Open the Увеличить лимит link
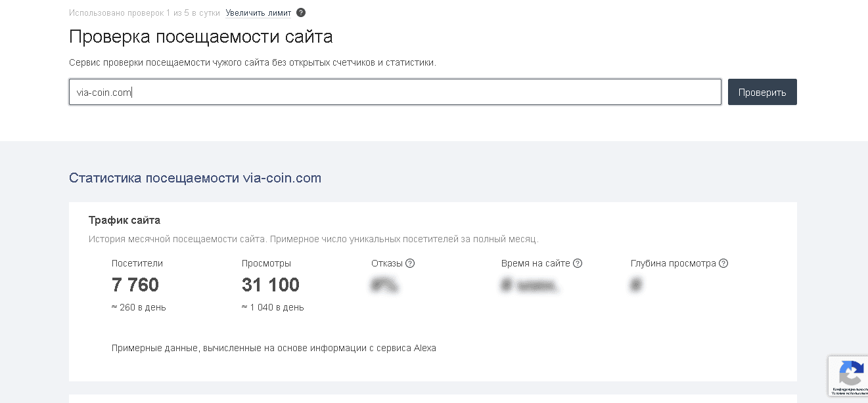The height and width of the screenshot is (403, 868). 258,12
